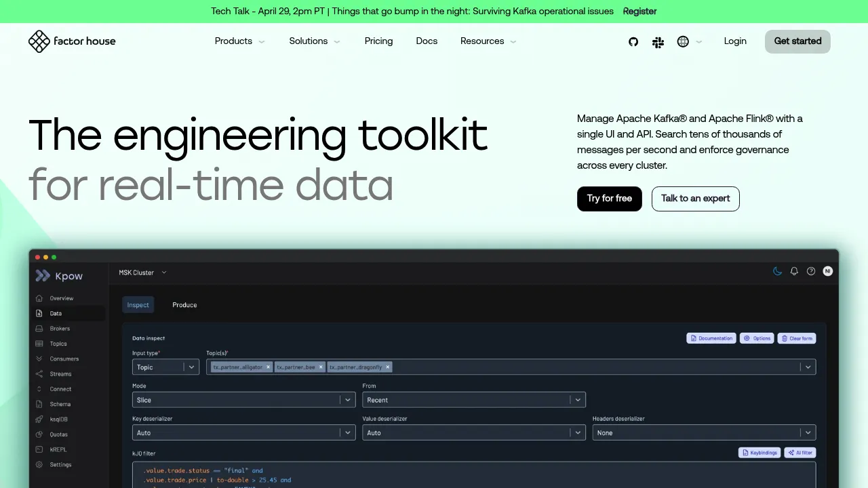Click the globe language icon
The width and height of the screenshot is (868, 488).
tap(683, 41)
